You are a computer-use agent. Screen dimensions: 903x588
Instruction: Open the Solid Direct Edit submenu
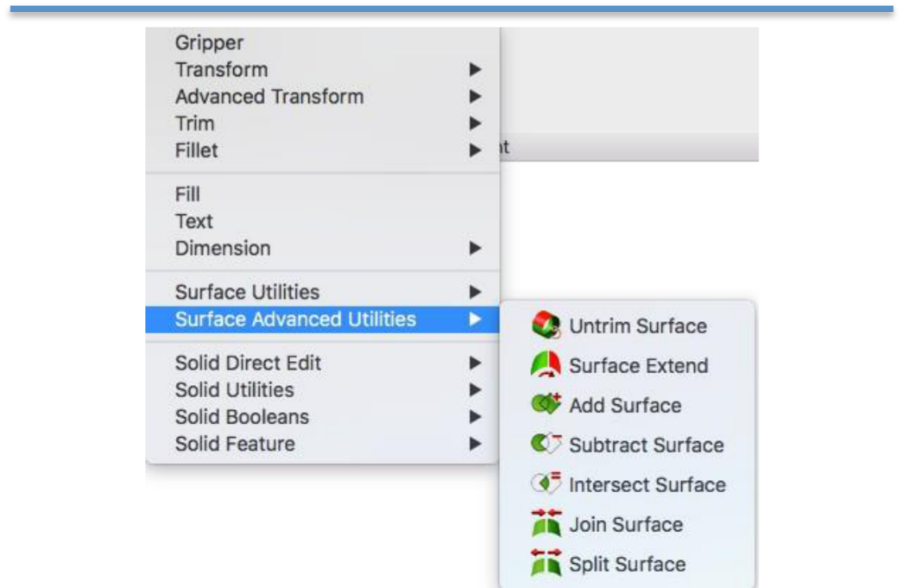click(x=248, y=364)
